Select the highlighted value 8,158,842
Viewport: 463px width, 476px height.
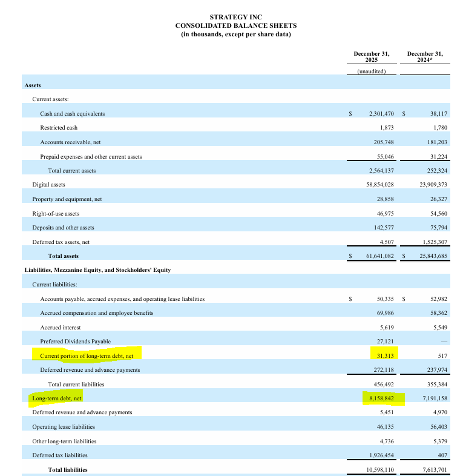tap(381, 398)
